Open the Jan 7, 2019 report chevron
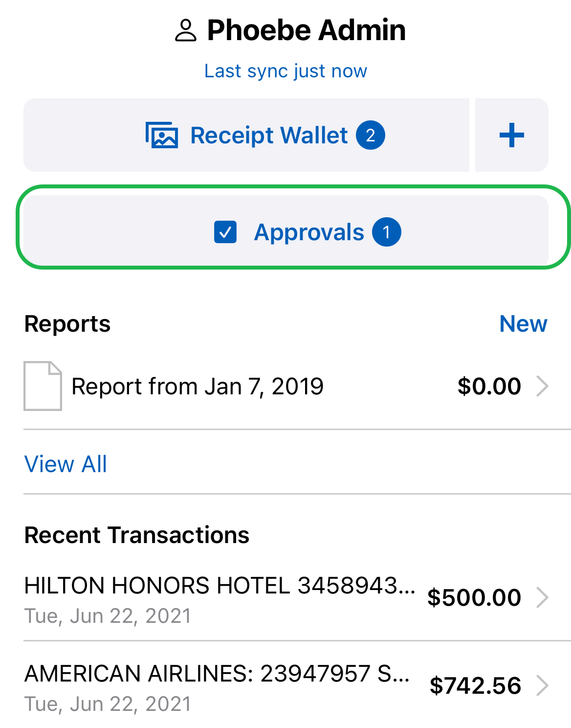The height and width of the screenshot is (728, 571). (542, 386)
